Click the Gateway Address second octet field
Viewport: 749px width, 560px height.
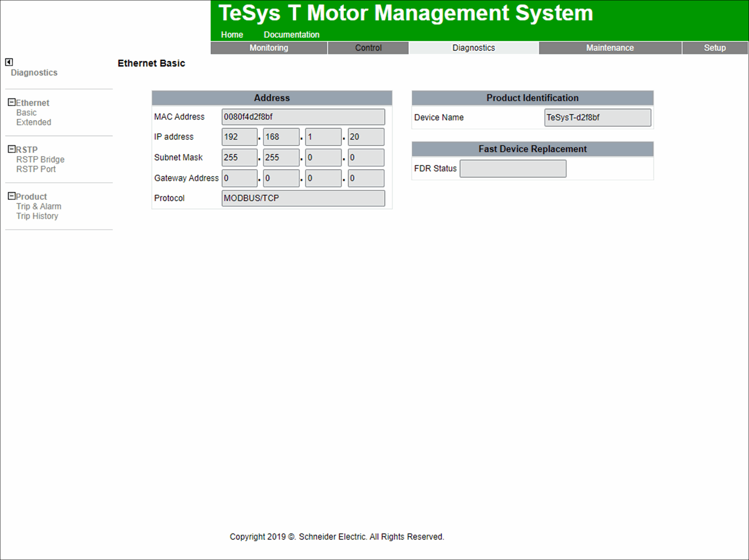281,178
